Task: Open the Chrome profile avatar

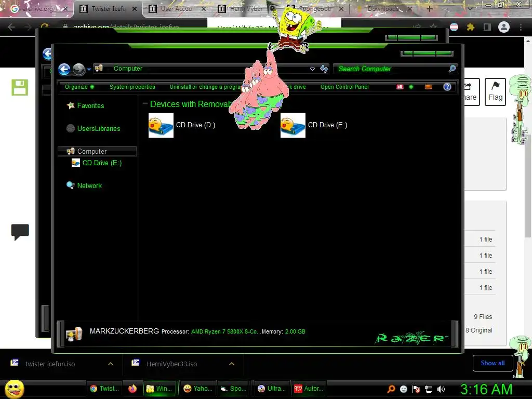Action: click(x=504, y=27)
